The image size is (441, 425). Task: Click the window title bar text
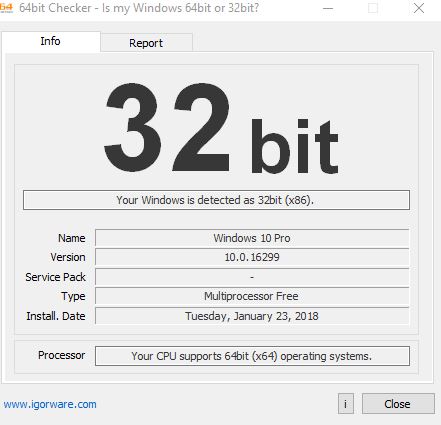click(139, 8)
